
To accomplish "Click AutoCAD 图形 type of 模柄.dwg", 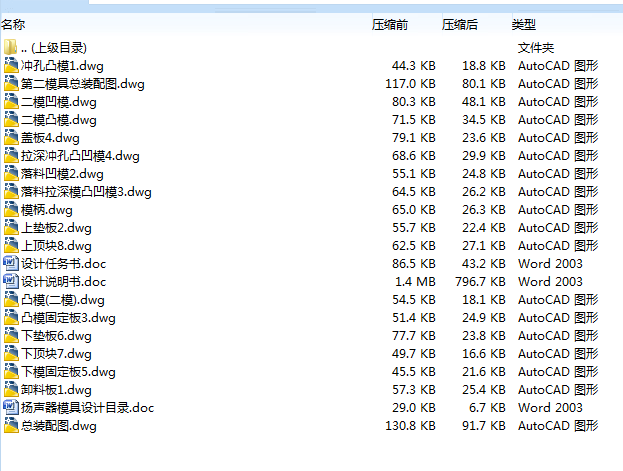I will coord(558,209).
